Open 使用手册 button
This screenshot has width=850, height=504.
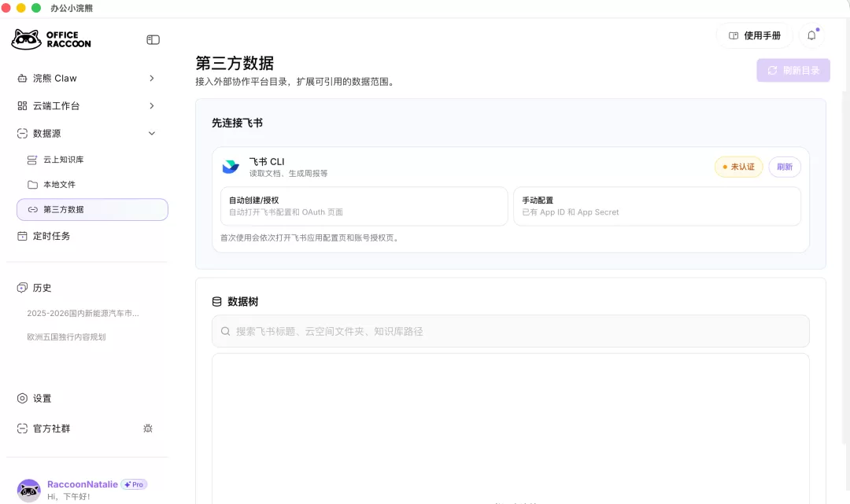(755, 35)
